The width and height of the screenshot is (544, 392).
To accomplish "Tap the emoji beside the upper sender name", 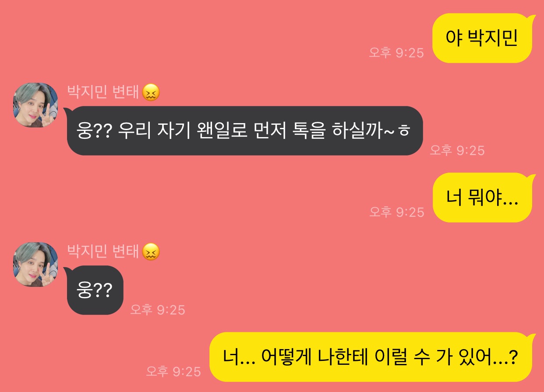I will [x=151, y=92].
